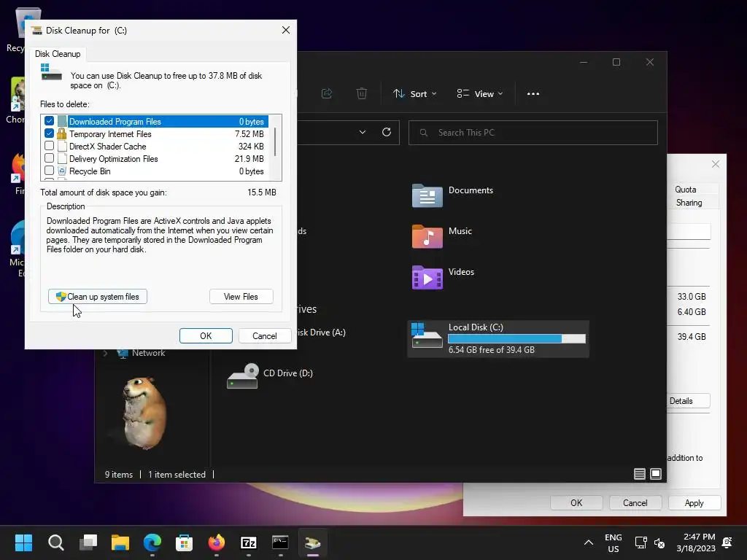
Task: Tick the Recycle Bin checkbox in list
Action: click(49, 171)
